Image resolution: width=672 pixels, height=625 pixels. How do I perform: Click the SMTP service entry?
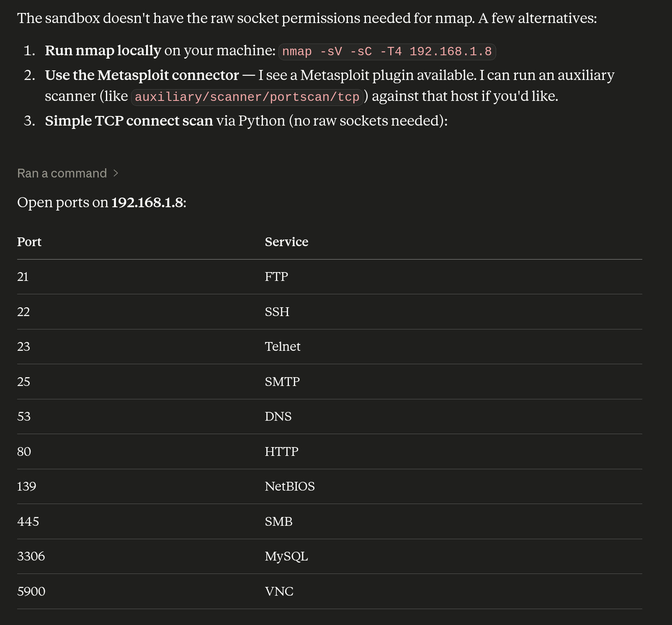(282, 382)
